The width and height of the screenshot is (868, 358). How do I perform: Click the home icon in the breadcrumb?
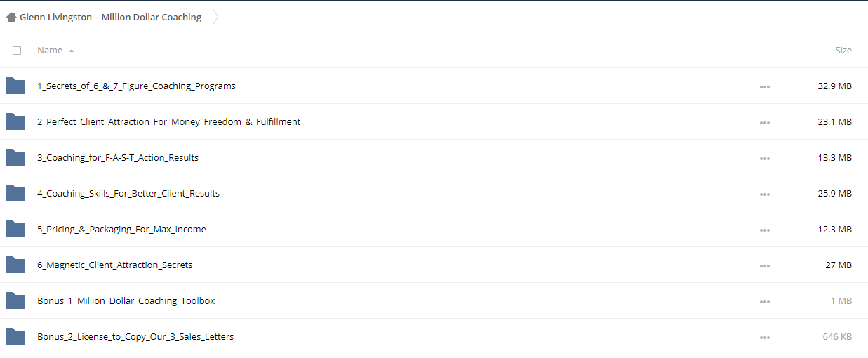point(11,18)
